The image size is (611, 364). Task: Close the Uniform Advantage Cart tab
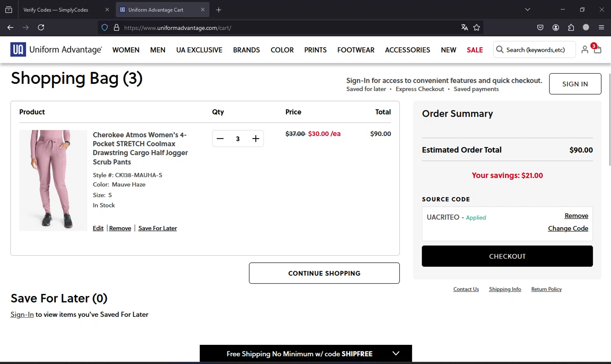coord(202,10)
